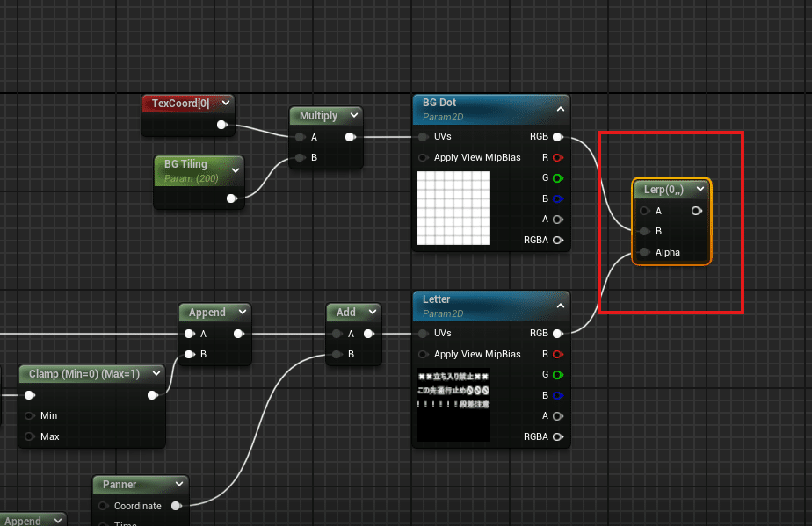
Task: Click the BG Dot red R output pin
Action: (558, 157)
